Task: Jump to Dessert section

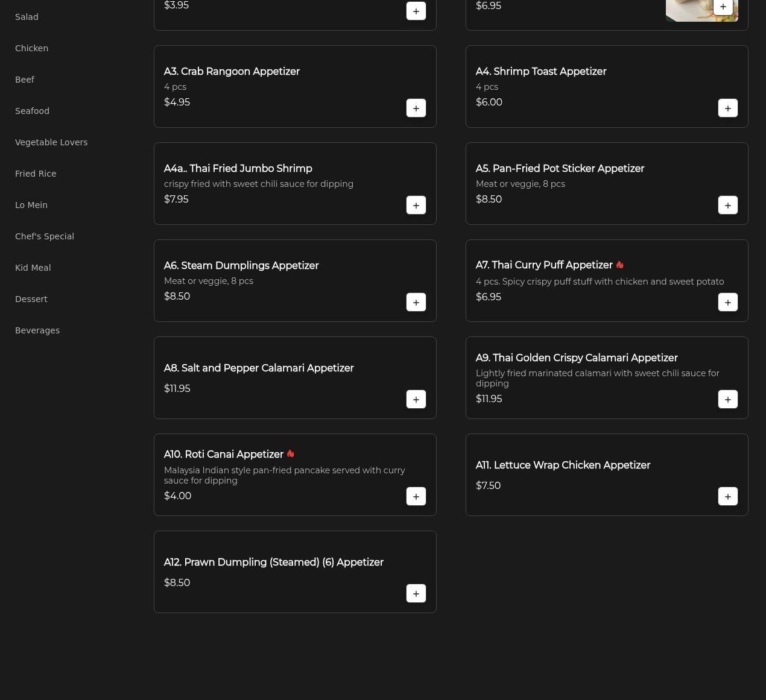Action: 31,299
